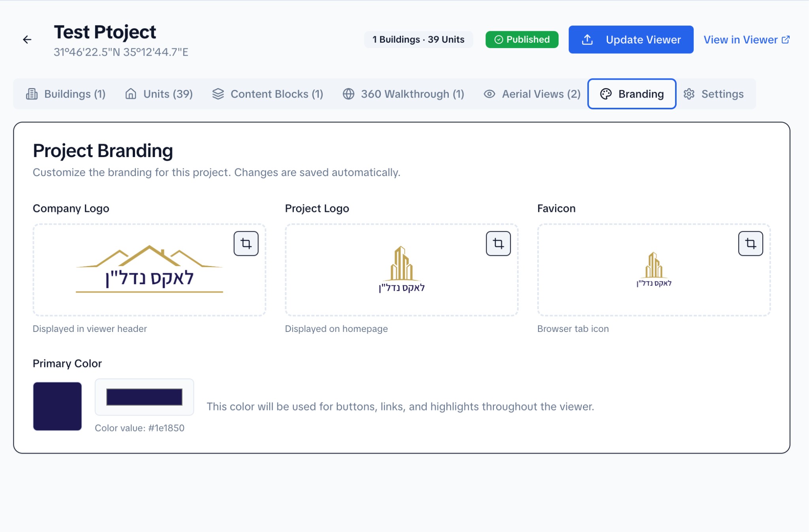Click the upload icon on Update Viewer
Screen dimensions: 809x532
587,39
